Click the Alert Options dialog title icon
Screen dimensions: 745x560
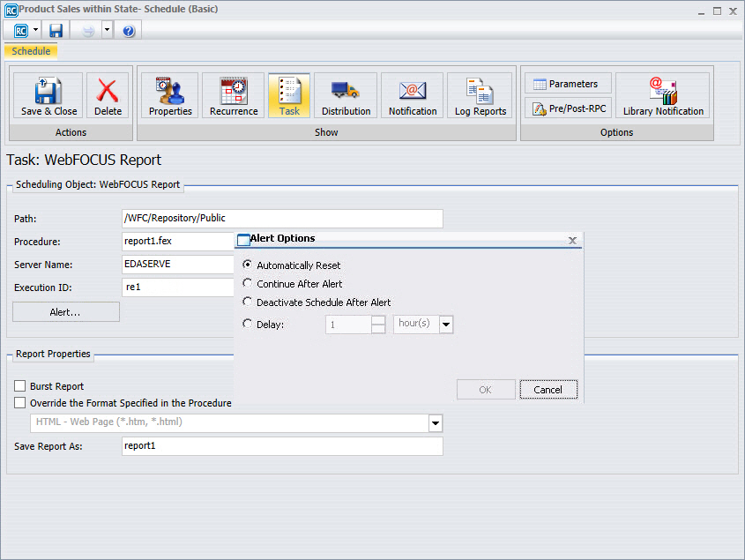pos(243,240)
